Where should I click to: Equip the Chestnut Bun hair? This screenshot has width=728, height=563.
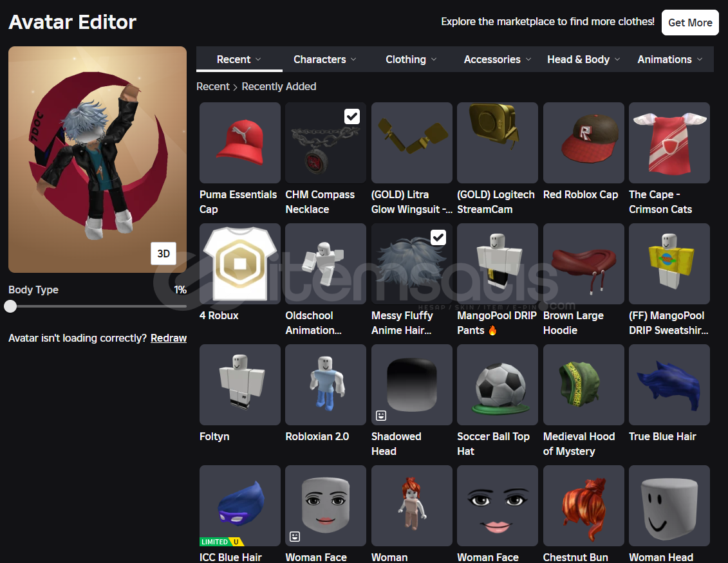click(x=583, y=506)
